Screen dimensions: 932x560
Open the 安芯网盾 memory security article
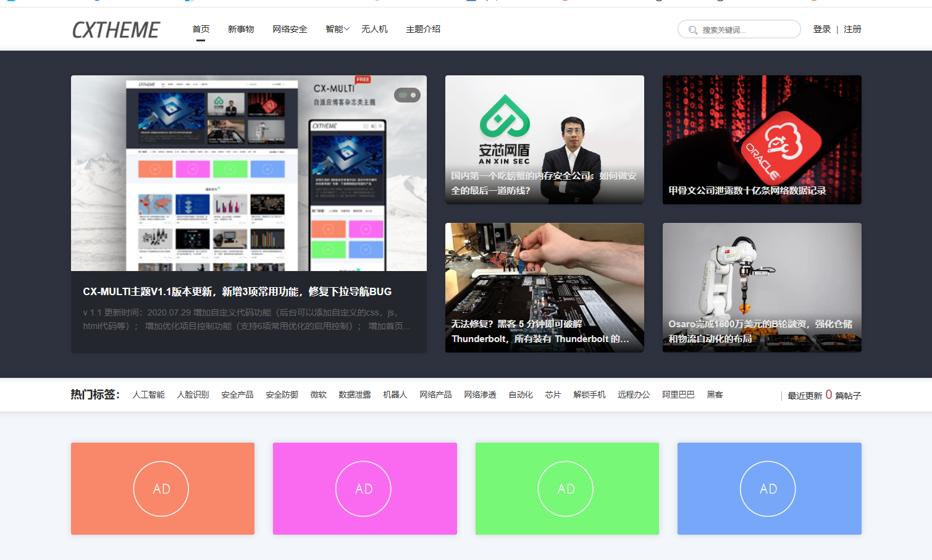pyautogui.click(x=545, y=140)
